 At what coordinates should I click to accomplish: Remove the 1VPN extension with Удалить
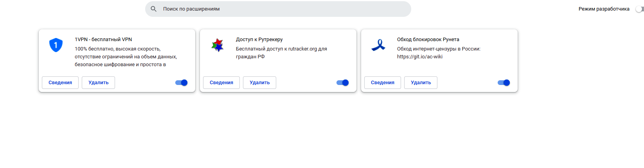point(98,83)
